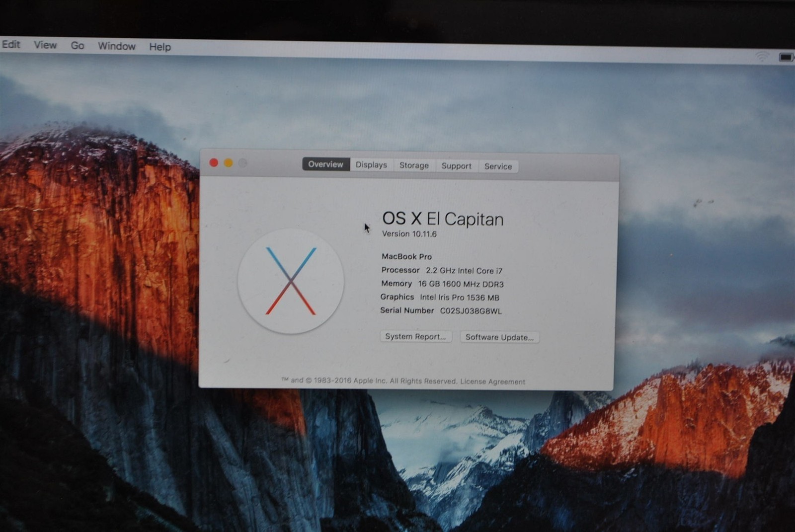Click the Wi-Fi status icon

762,56
